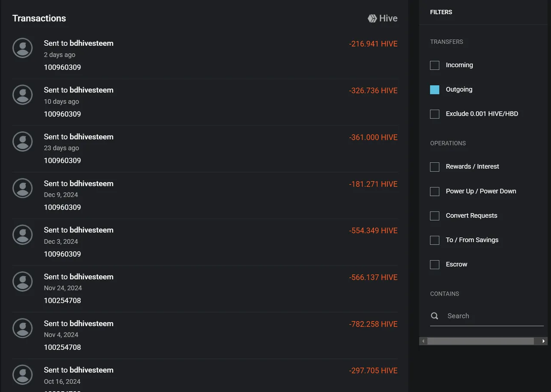Click the memo 100254708 under Nov 4, 2024
Image resolution: width=551 pixels, height=392 pixels.
[62, 347]
